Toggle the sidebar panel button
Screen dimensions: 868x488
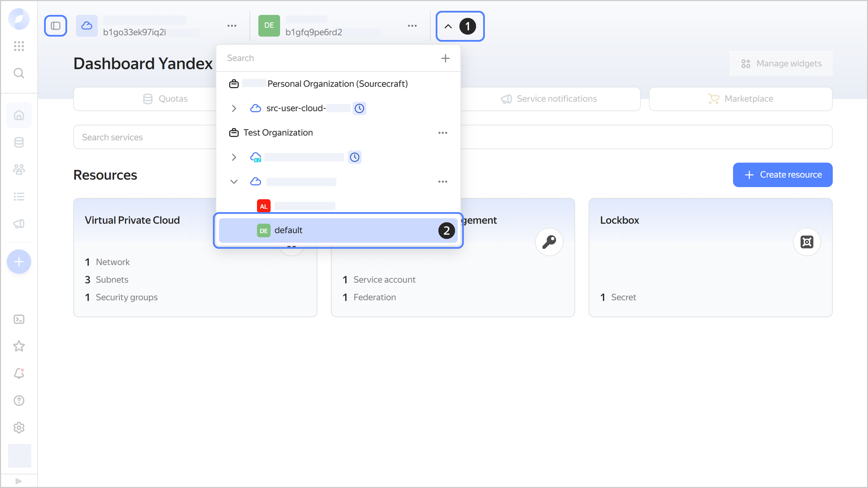[x=56, y=26]
